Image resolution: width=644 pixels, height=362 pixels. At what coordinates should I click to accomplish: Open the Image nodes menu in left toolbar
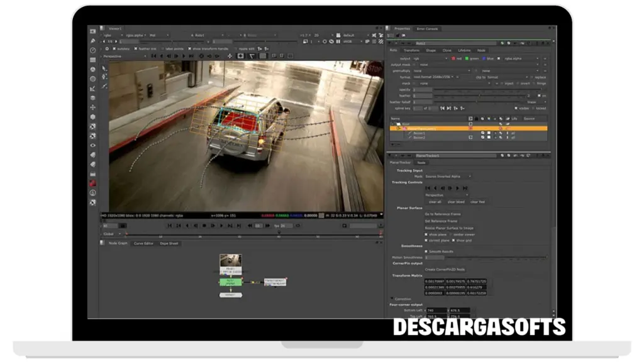pos(92,30)
